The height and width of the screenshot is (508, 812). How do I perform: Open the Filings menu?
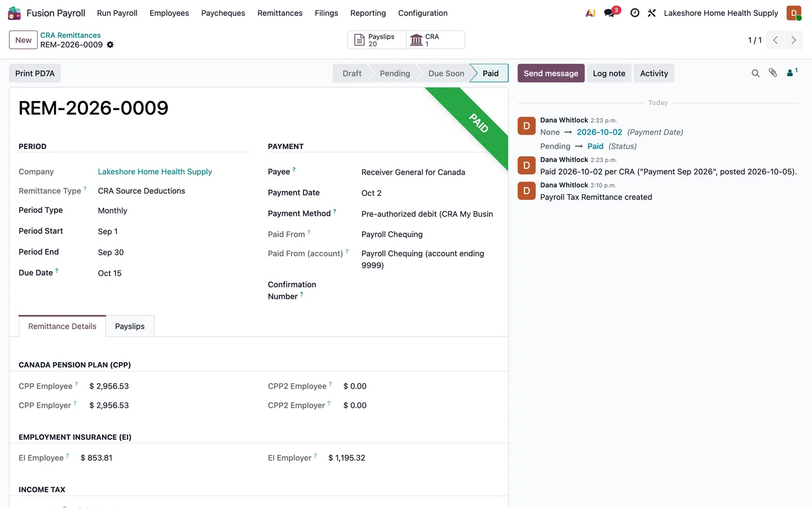[x=326, y=13]
